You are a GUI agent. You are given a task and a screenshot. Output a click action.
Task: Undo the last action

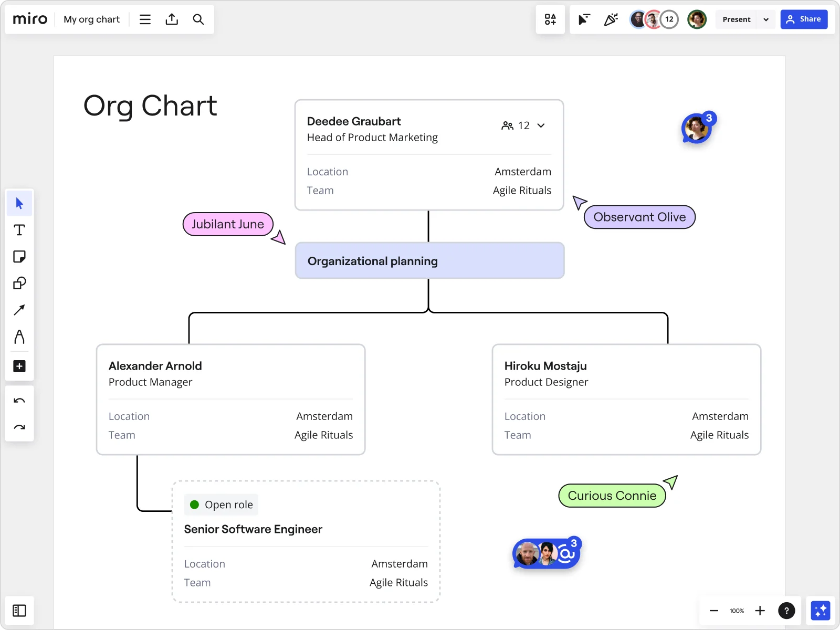click(19, 400)
